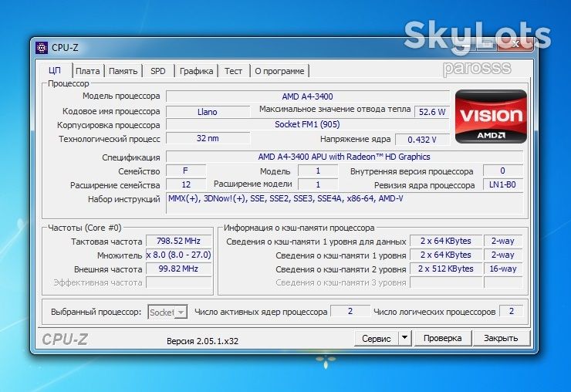The height and width of the screenshot is (392, 571).
Task: Click the AMD Vision logo image
Action: [491, 117]
